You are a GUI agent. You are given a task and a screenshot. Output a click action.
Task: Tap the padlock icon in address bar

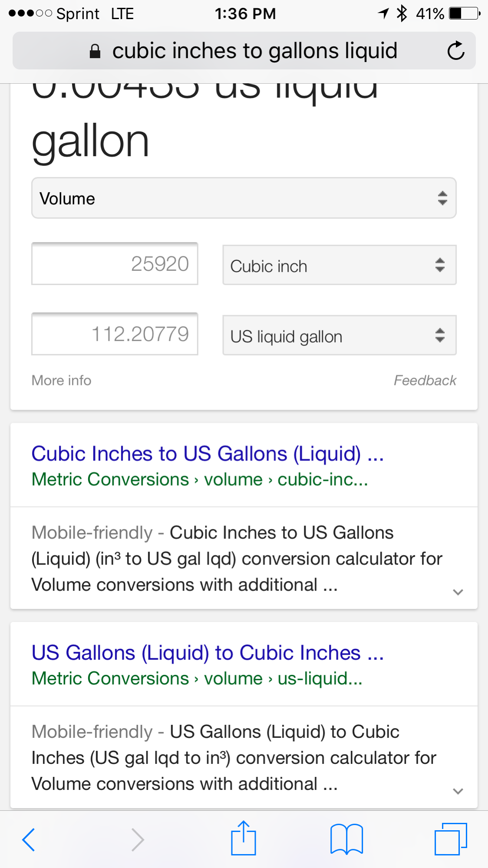95,51
